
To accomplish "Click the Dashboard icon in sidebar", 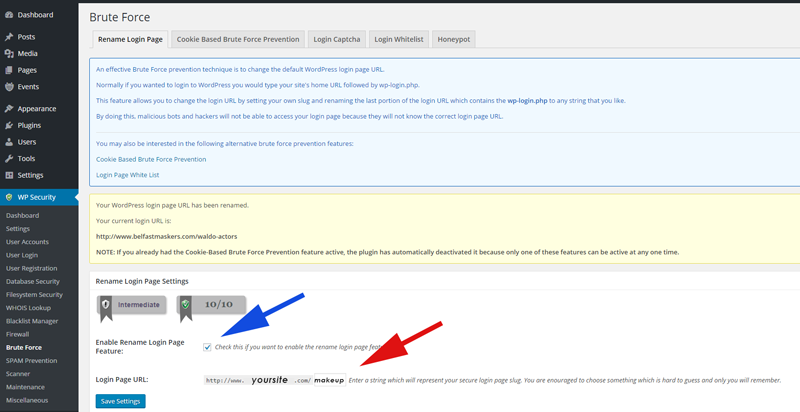I will pyautogui.click(x=9, y=16).
